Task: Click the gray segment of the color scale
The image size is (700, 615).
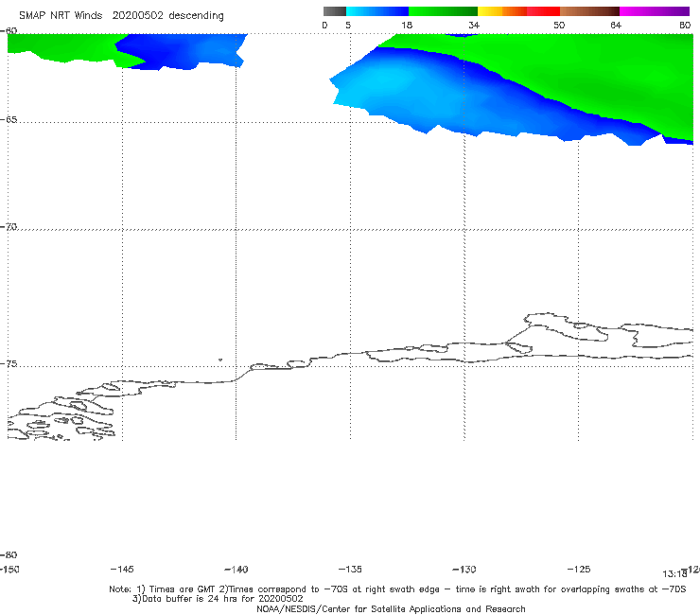Action: 335,11
